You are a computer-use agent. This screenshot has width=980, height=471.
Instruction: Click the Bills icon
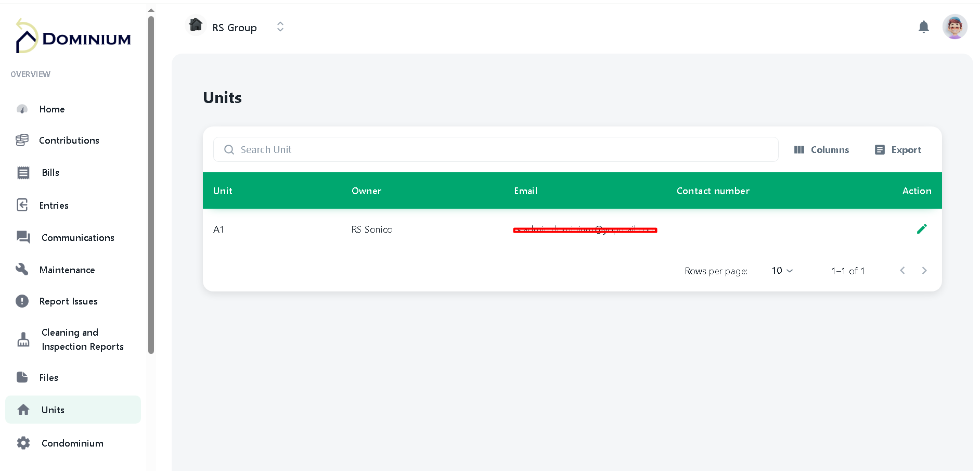[x=22, y=172]
